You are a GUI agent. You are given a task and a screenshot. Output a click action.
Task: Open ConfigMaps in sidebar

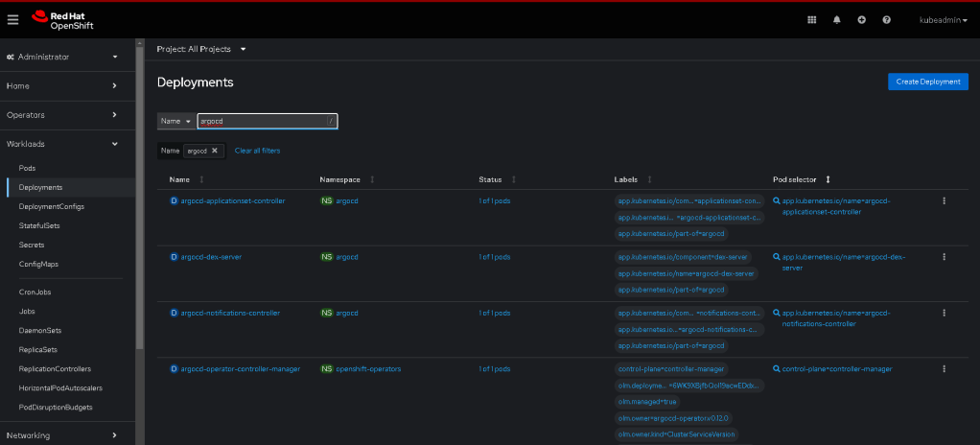[38, 265]
